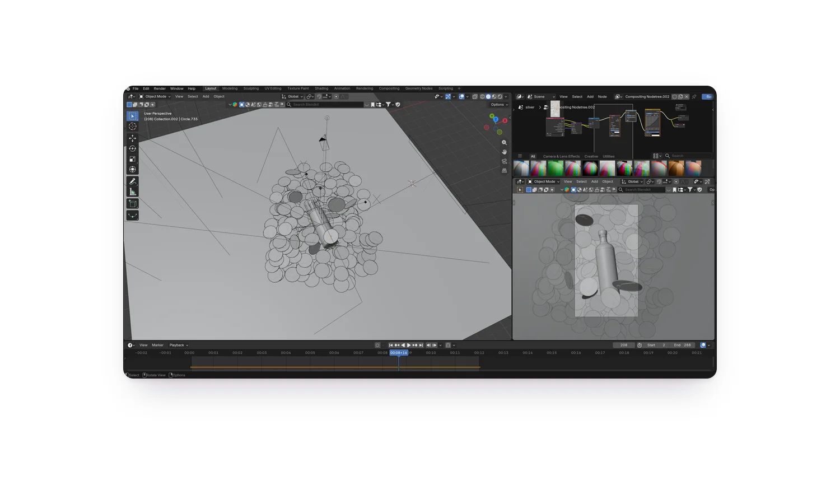This screenshot has height=504, width=840.
Task: Click the bookmark icon beside main Search Blendkit
Action: click(x=372, y=104)
